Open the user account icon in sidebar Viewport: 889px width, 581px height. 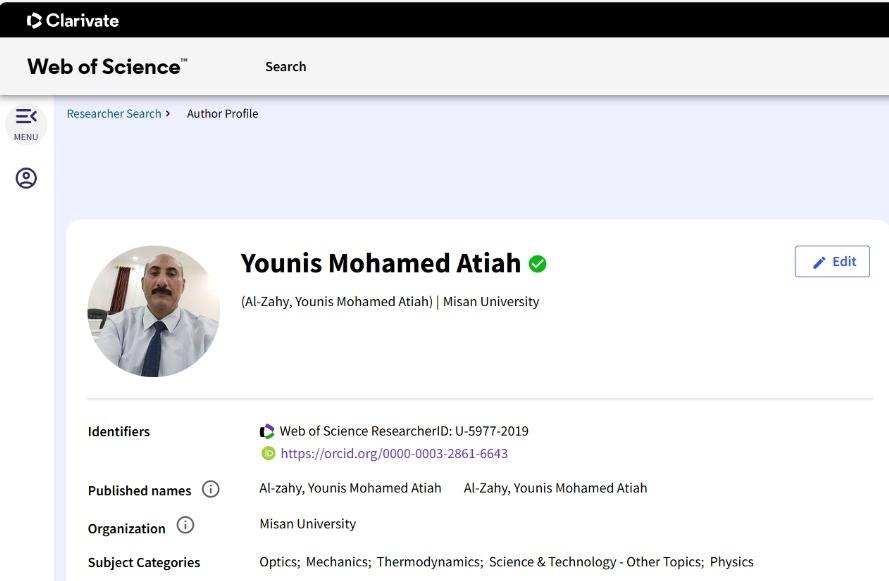tap(26, 178)
